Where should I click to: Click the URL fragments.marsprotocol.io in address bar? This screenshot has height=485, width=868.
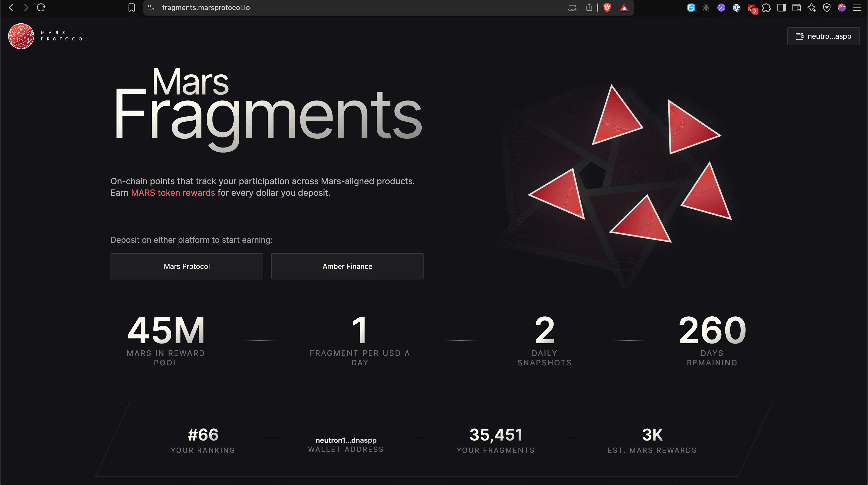[x=206, y=8]
